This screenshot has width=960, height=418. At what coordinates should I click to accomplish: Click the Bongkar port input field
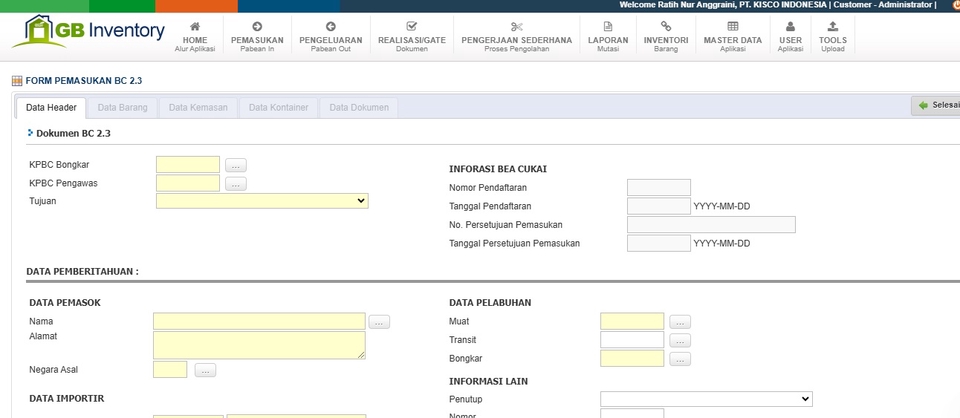[632, 359]
